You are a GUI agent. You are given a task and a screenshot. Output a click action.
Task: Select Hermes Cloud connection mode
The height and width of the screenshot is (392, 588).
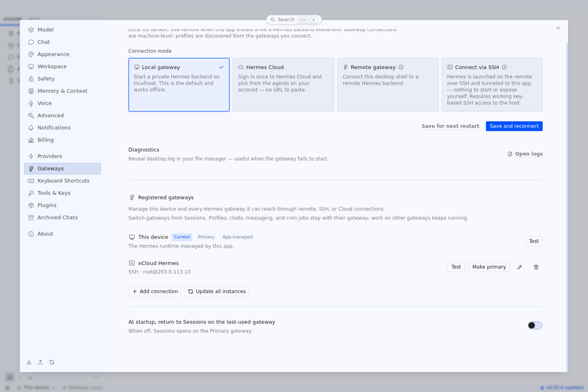(x=283, y=85)
